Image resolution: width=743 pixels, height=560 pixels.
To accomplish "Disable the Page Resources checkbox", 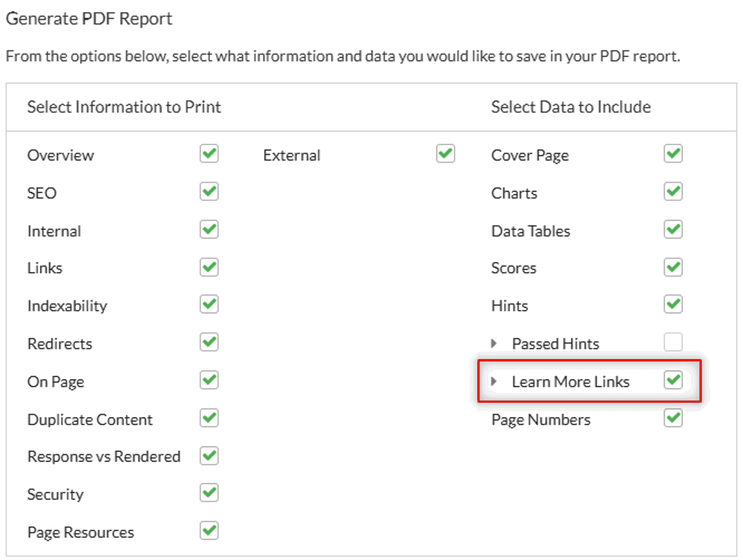I will pyautogui.click(x=208, y=531).
